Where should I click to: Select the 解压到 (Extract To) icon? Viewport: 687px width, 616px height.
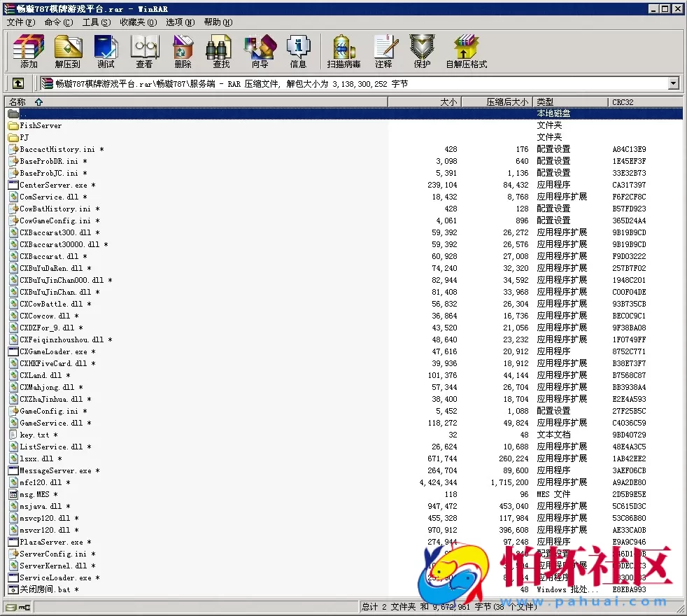(x=68, y=49)
